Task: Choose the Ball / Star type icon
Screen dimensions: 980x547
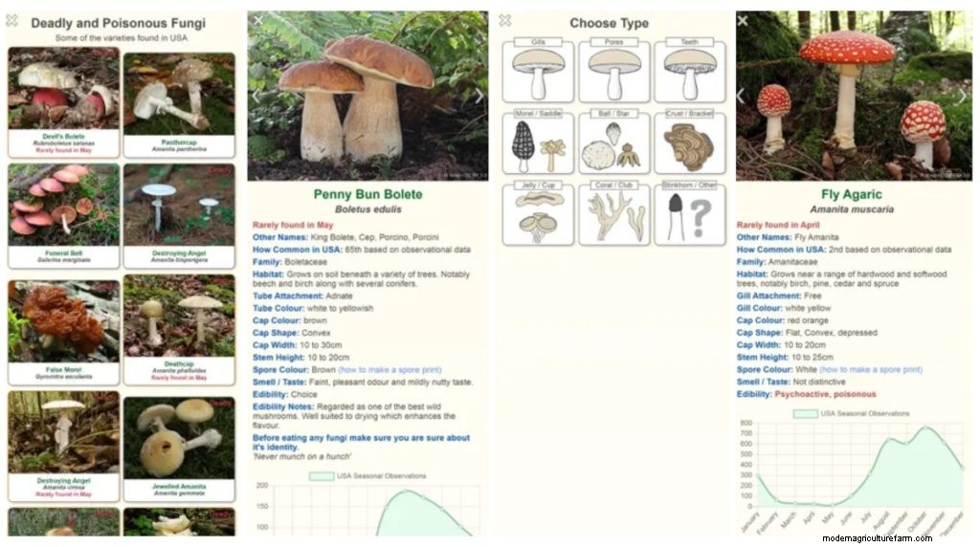Action: tap(613, 144)
